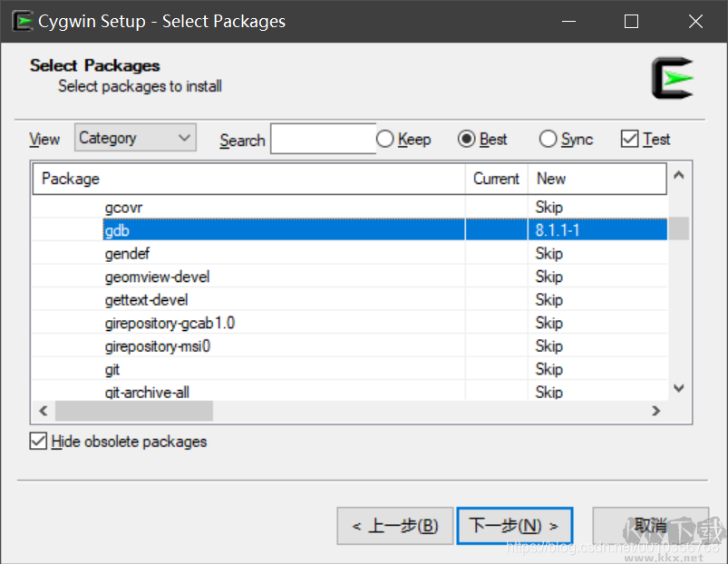This screenshot has height=564, width=728.
Task: Click inside the Search input field
Action: coord(322,138)
